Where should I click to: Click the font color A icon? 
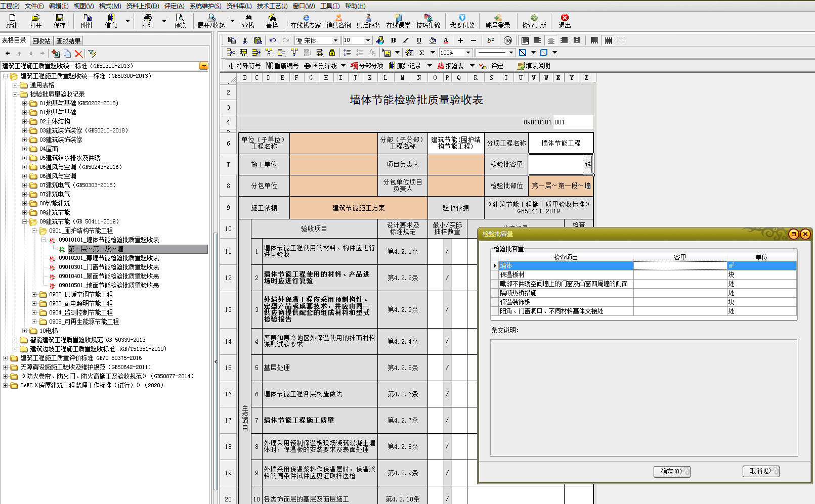[x=446, y=40]
